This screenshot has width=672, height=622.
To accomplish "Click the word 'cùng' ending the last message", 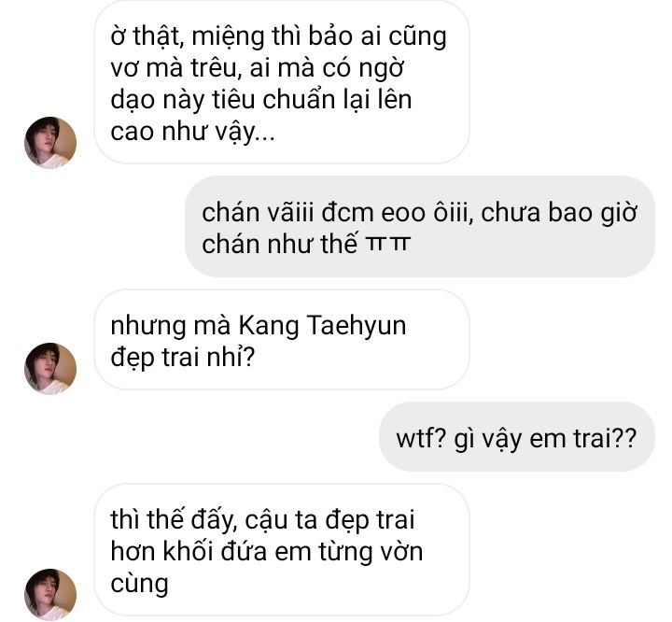I will (x=139, y=585).
